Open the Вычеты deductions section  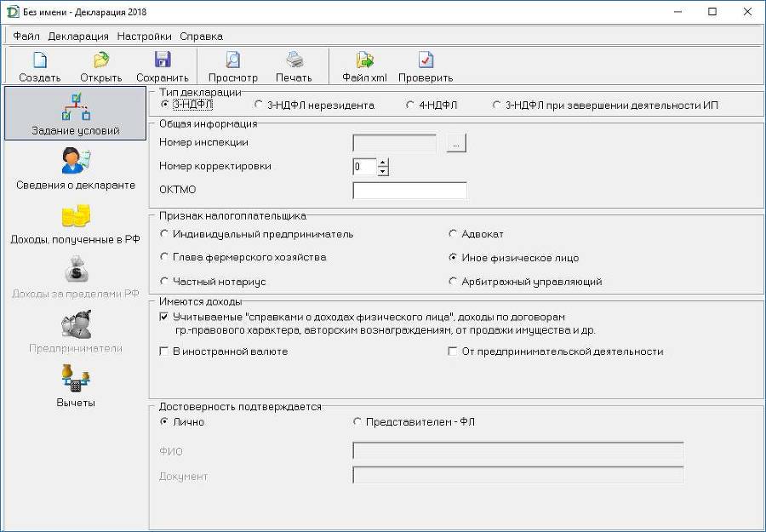pyautogui.click(x=76, y=386)
